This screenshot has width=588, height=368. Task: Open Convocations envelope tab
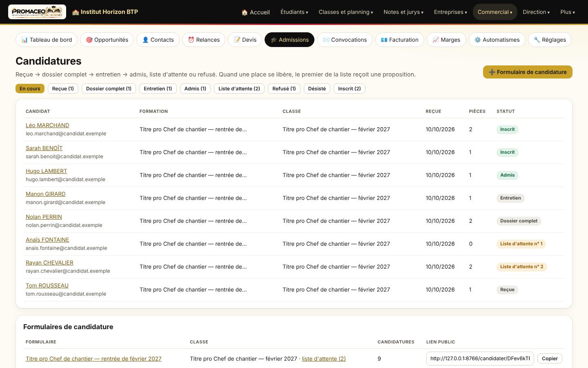coord(345,40)
